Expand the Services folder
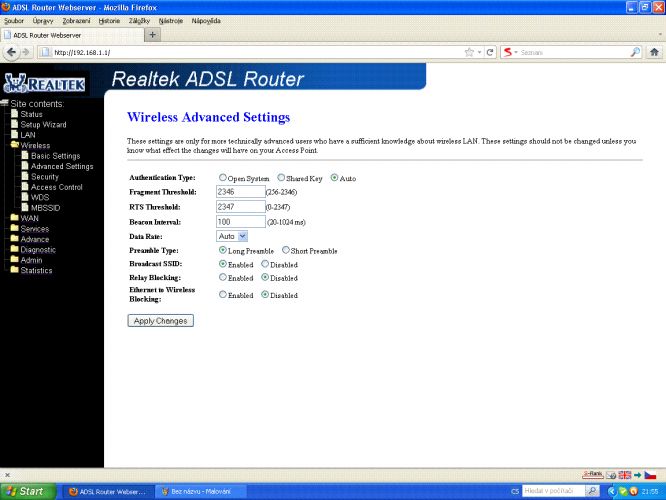The image size is (666, 500). 14,228
